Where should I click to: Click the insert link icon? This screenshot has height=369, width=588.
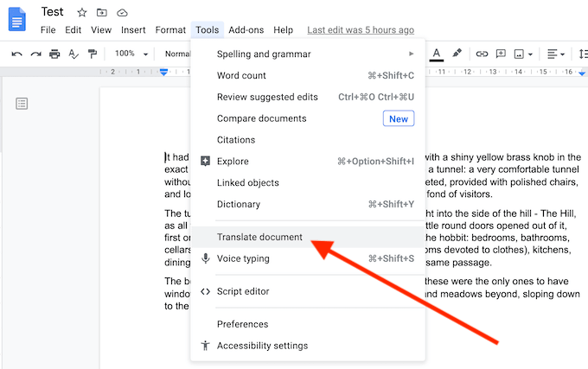click(482, 54)
